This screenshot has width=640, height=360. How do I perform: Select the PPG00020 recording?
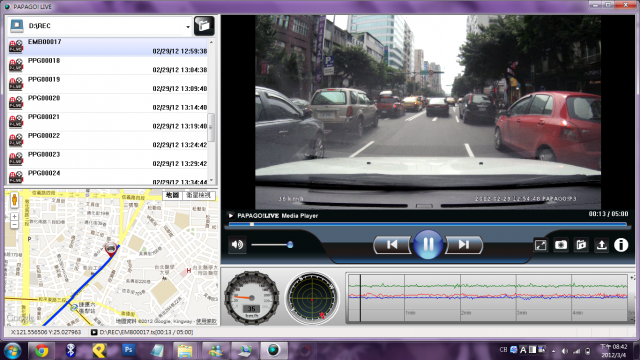point(108,103)
